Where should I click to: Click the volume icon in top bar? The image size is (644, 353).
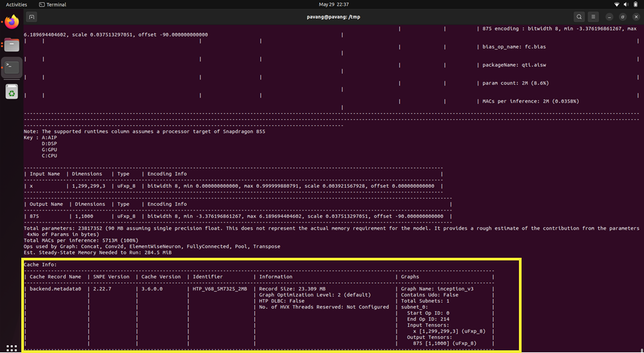pyautogui.click(x=626, y=5)
